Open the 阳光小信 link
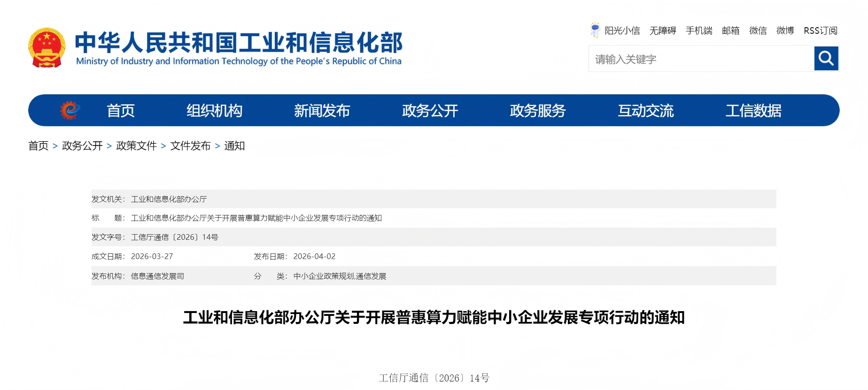This screenshot has width=868, height=390. [622, 31]
